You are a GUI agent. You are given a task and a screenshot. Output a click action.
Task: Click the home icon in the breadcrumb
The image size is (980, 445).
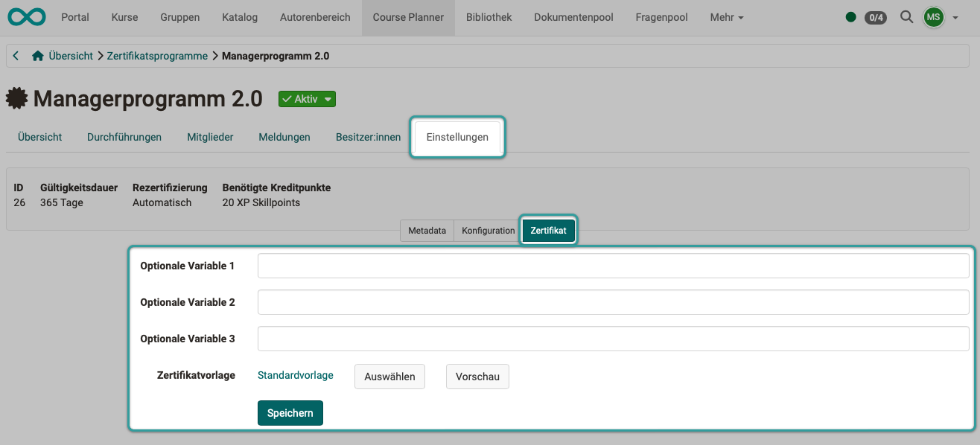point(37,55)
